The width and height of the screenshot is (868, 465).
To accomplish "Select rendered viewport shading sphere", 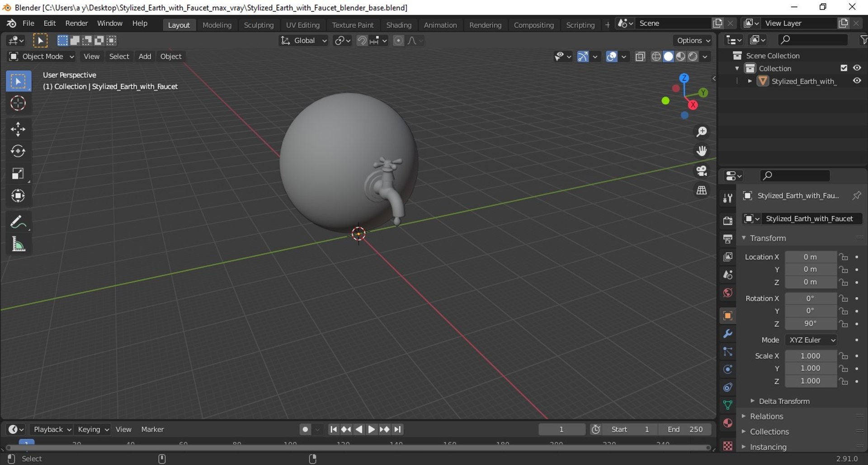I will pyautogui.click(x=693, y=57).
